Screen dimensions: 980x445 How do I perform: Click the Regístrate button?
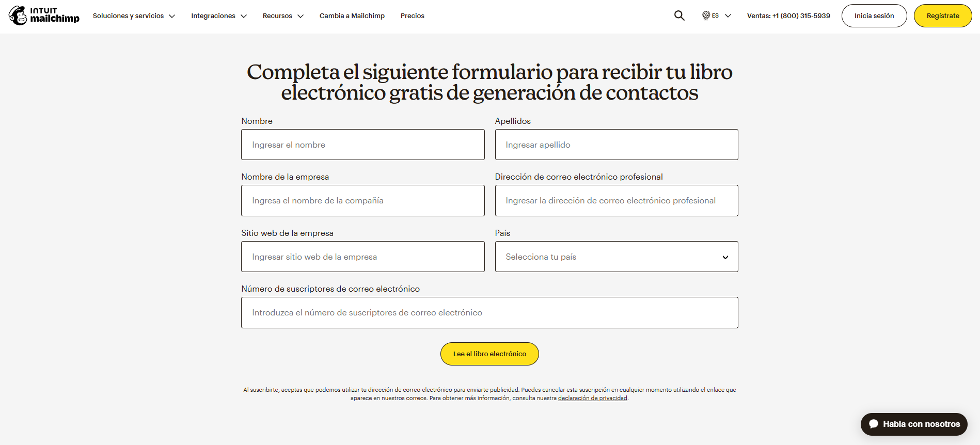click(943, 15)
